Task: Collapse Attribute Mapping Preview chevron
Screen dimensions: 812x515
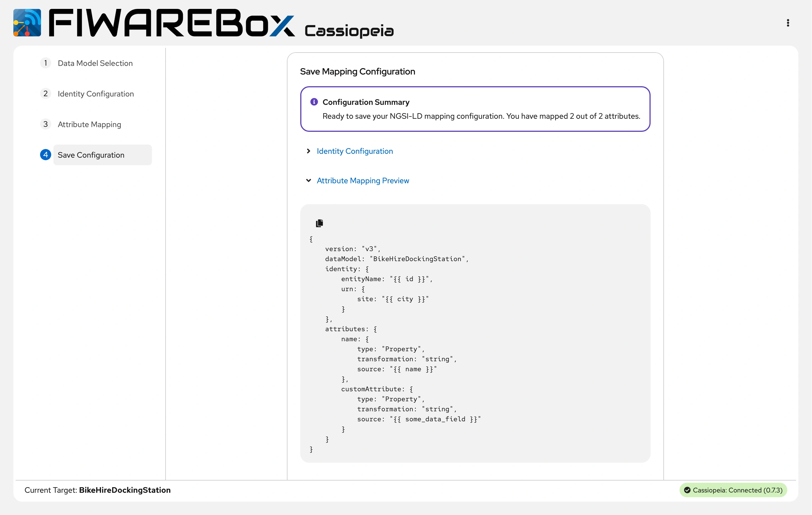Action: click(308, 181)
